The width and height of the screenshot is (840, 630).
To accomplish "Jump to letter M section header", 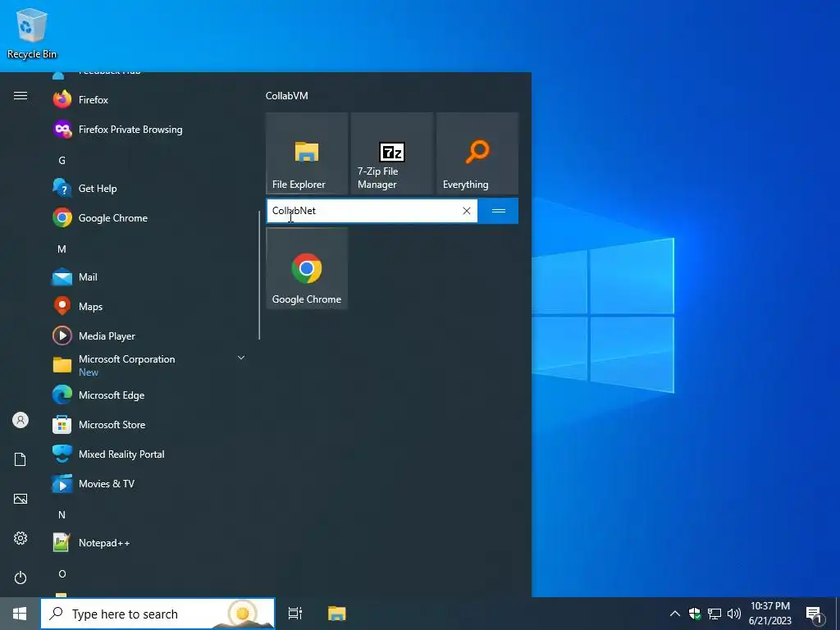I will (62, 249).
